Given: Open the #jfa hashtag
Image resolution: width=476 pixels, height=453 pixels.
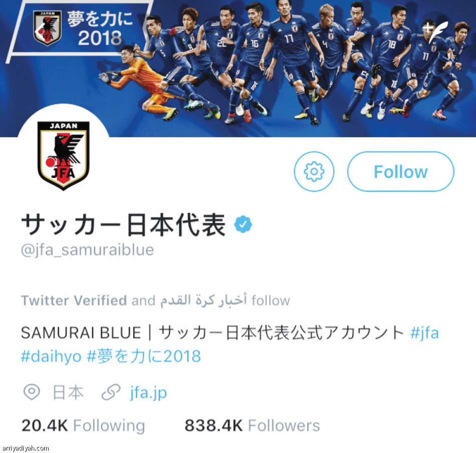Looking at the screenshot, I should pyautogui.click(x=424, y=332).
